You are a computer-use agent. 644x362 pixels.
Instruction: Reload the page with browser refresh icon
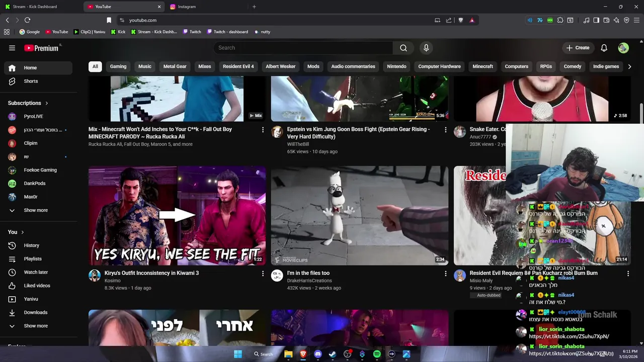[x=27, y=20]
